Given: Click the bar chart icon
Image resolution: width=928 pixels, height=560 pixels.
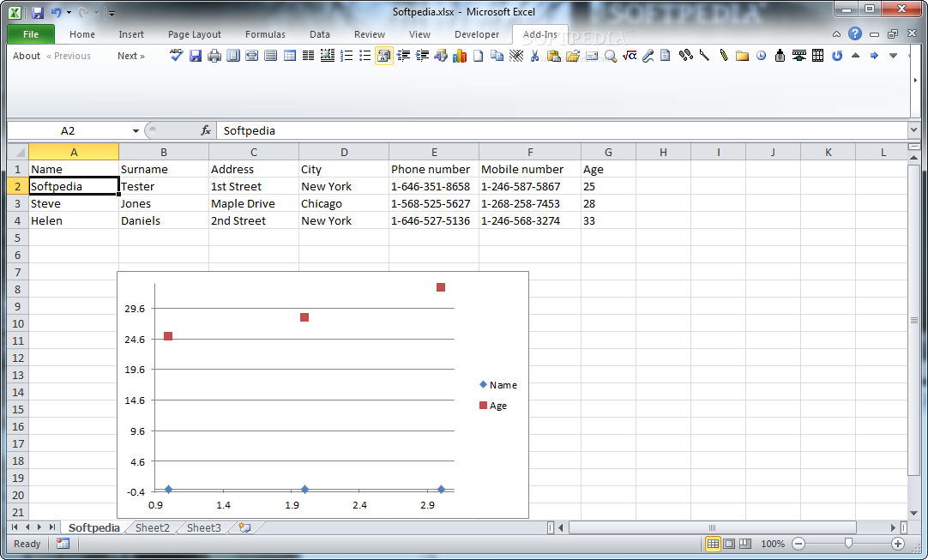Looking at the screenshot, I should [460, 56].
